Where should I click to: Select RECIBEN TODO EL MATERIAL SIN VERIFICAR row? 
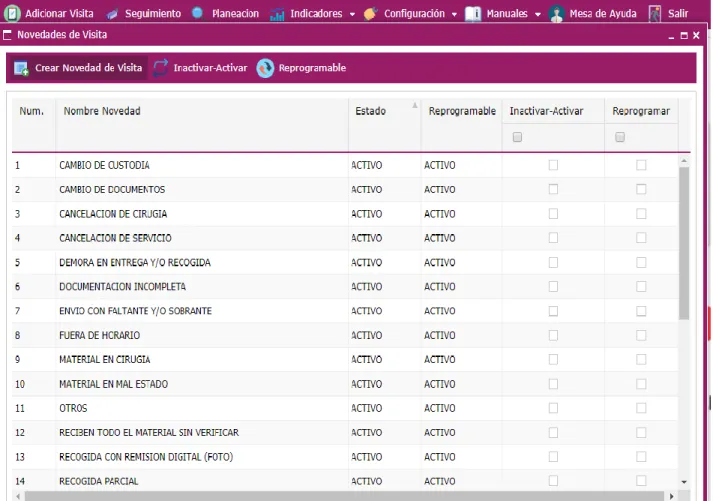coord(345,432)
